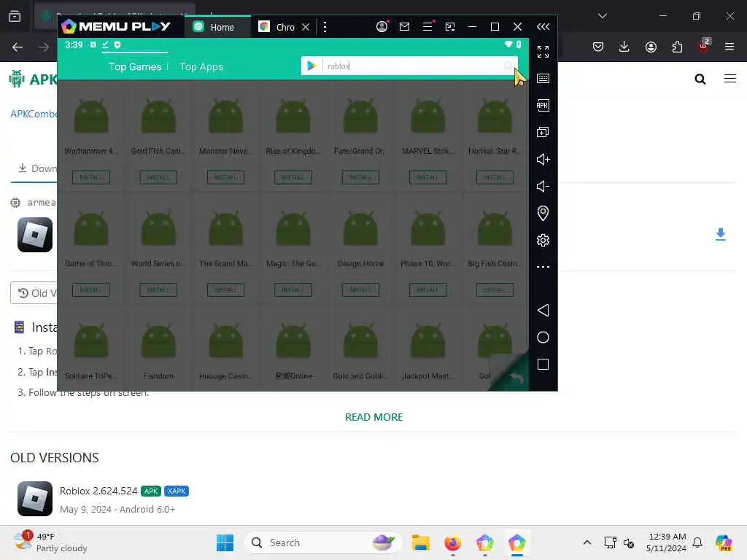Open MEmu mail messages icon

tap(404, 27)
